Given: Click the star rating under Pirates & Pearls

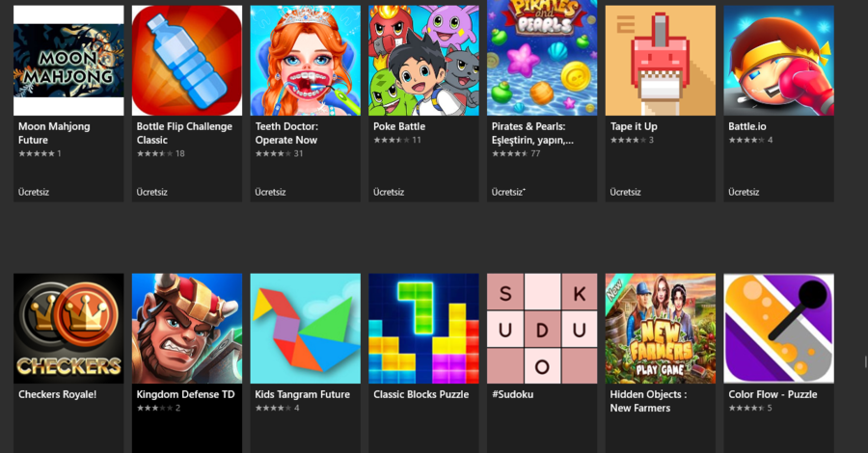Looking at the screenshot, I should (x=510, y=153).
